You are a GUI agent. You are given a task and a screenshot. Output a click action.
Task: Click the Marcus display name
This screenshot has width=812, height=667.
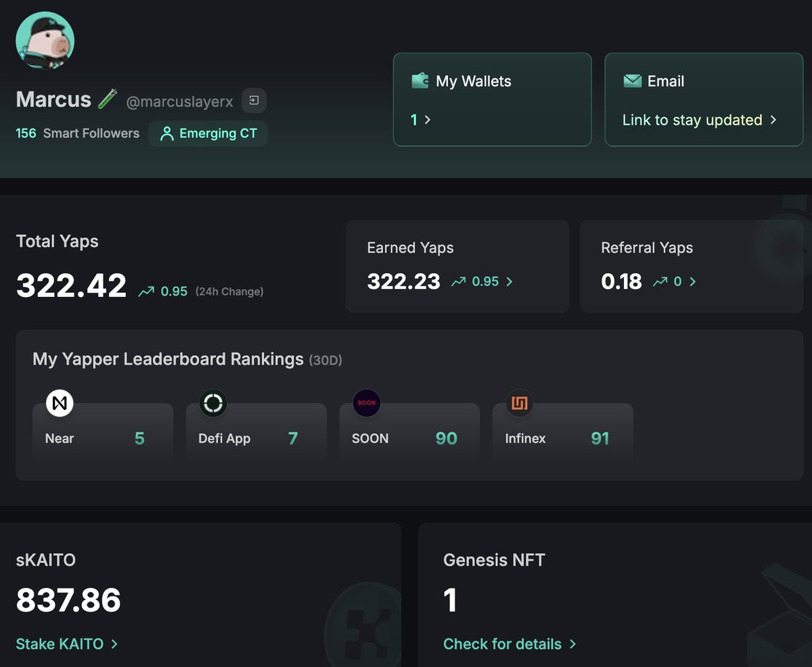pyautogui.click(x=53, y=99)
